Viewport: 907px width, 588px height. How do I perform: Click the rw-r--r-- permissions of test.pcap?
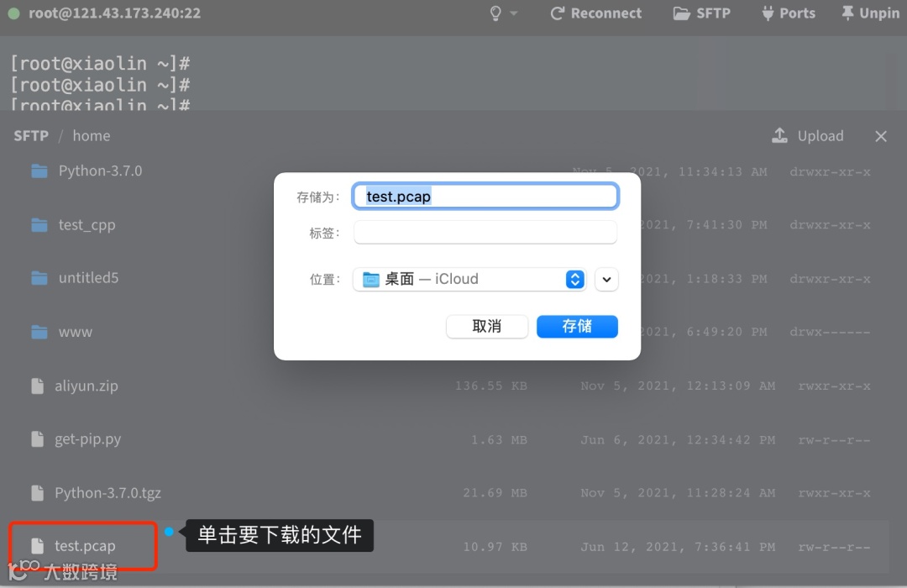(x=834, y=547)
